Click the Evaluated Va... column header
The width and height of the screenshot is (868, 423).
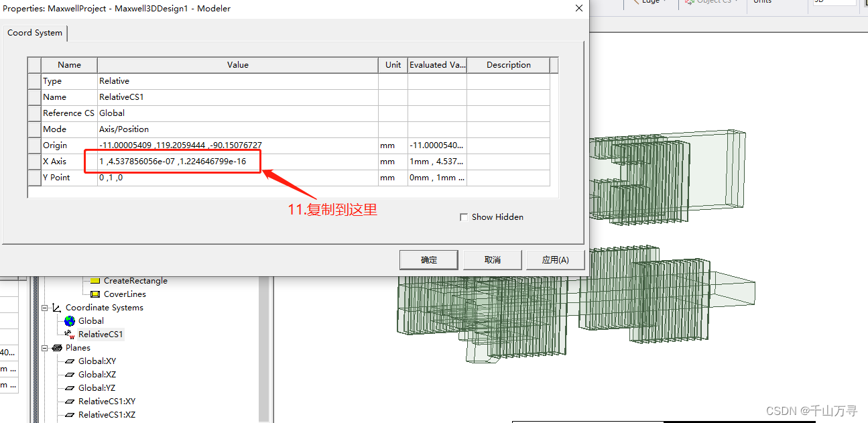coord(438,65)
